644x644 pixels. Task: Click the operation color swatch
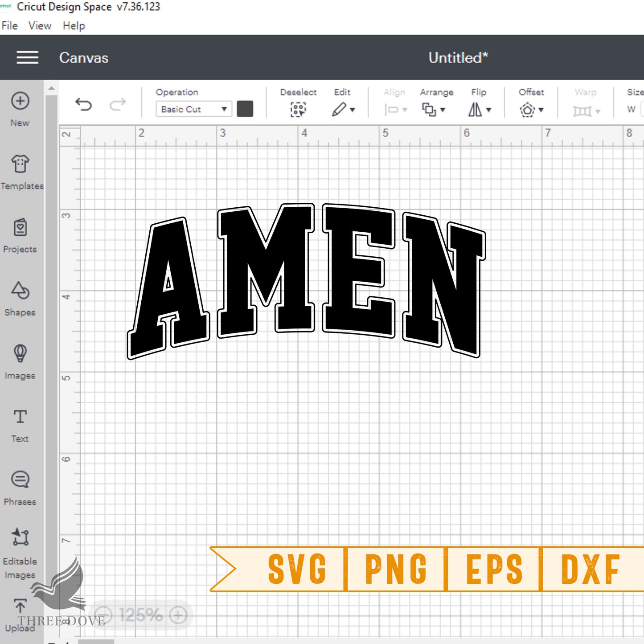245,109
